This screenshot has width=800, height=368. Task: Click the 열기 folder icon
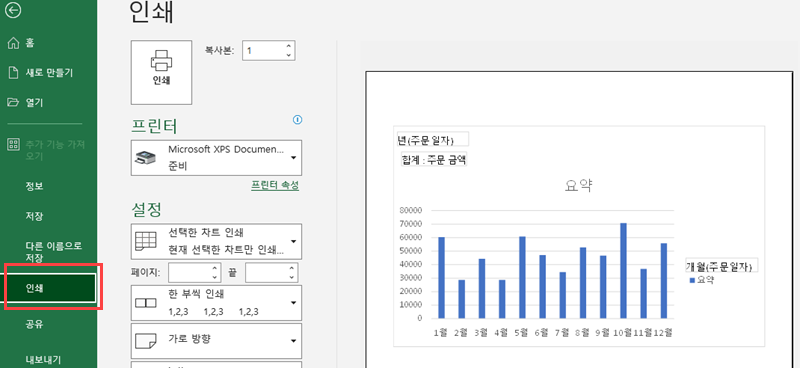(x=13, y=103)
